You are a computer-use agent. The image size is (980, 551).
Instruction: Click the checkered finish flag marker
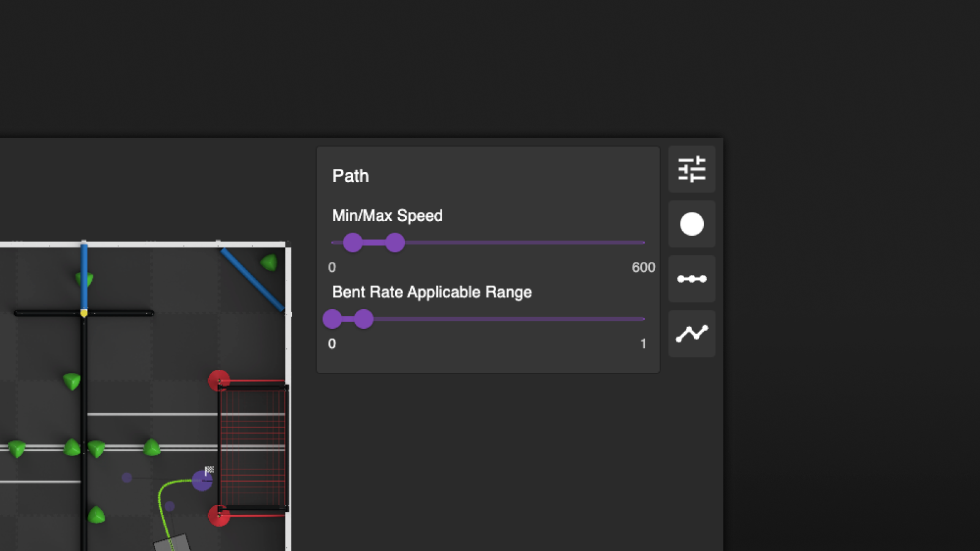pyautogui.click(x=209, y=470)
